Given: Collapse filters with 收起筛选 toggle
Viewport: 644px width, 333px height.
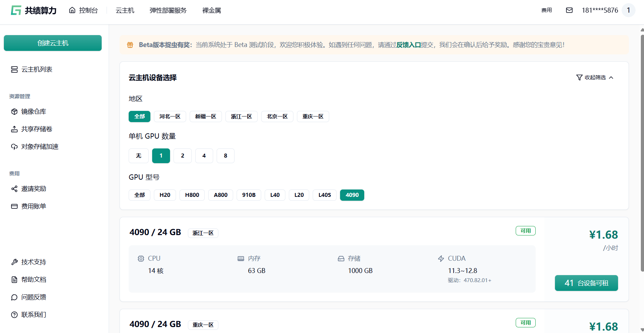Looking at the screenshot, I should tap(595, 78).
